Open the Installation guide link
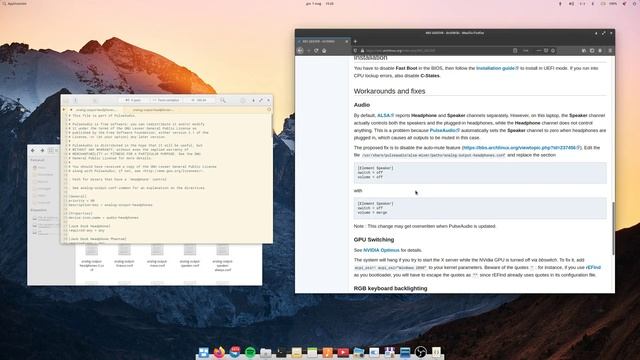This screenshot has width=640, height=360. (497, 68)
